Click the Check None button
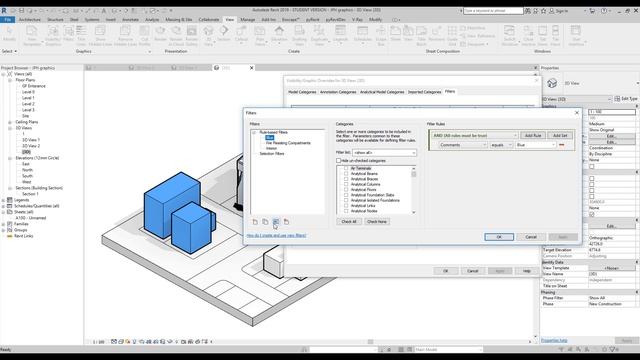Image resolution: width=640 pixels, height=360 pixels. click(377, 221)
